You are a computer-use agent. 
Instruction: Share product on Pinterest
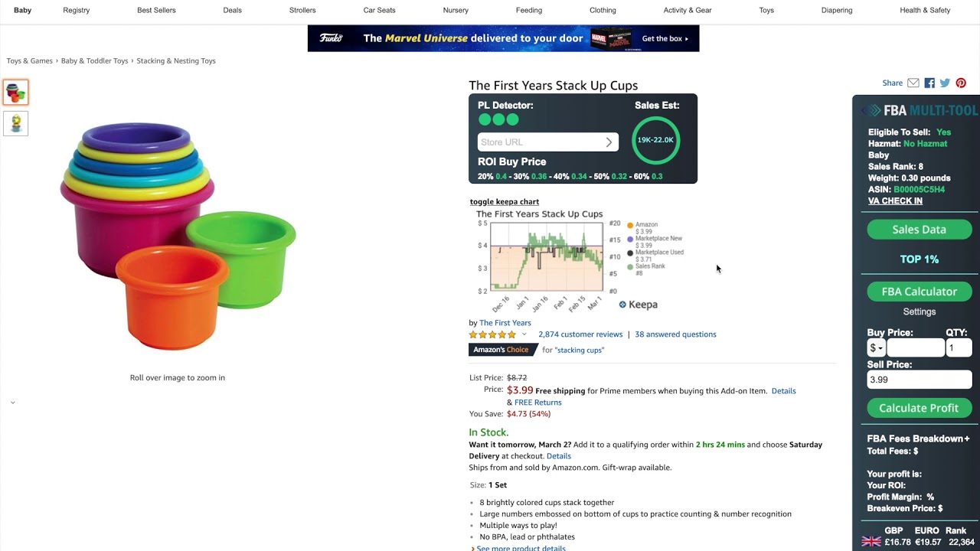point(961,83)
